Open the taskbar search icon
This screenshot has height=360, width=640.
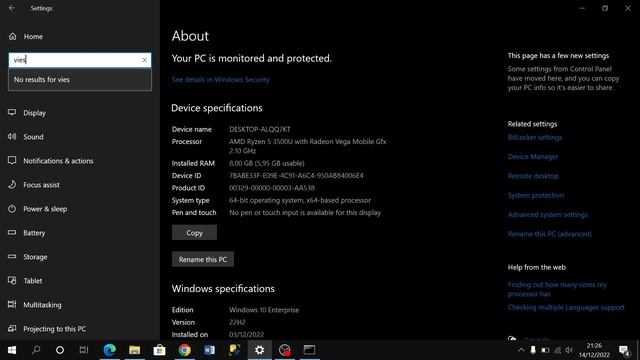[x=36, y=350]
